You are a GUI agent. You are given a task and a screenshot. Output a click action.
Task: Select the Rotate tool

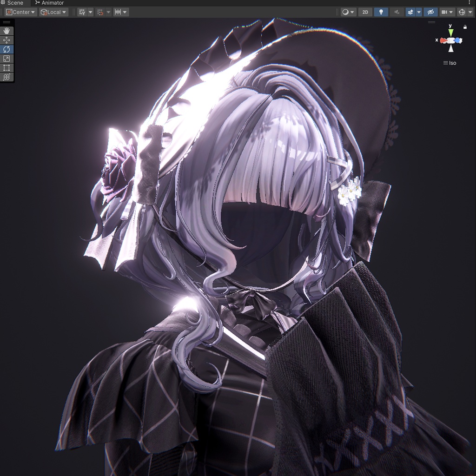click(x=7, y=49)
